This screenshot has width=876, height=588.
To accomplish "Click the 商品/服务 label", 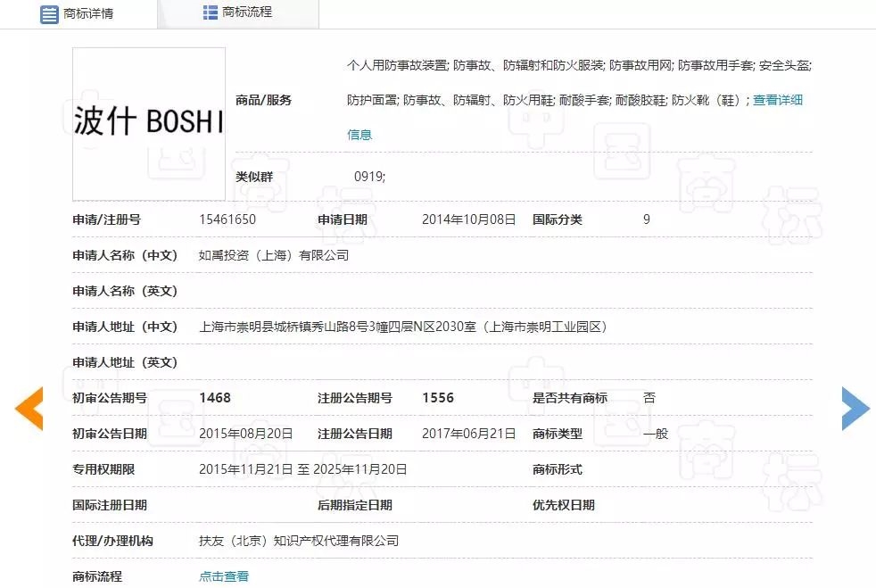I will coord(264,100).
